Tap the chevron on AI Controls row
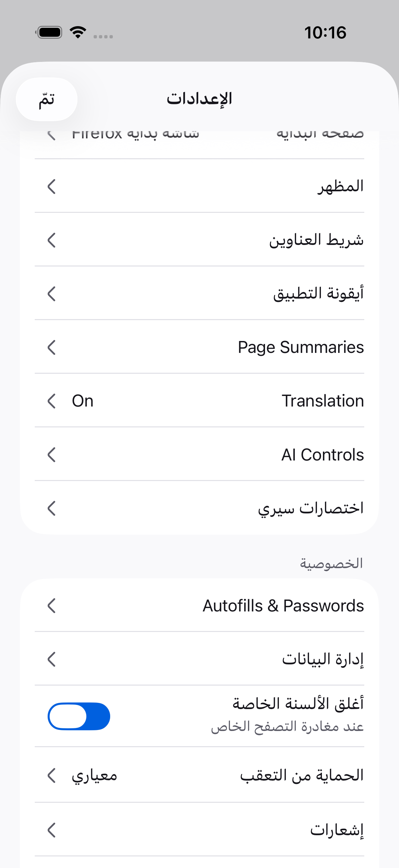The height and width of the screenshot is (868, 399). 52,455
